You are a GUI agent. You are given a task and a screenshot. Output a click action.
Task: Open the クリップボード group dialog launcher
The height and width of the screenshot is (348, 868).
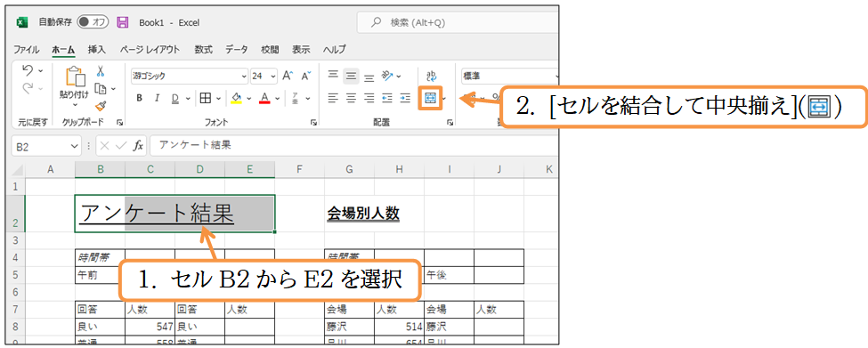119,122
